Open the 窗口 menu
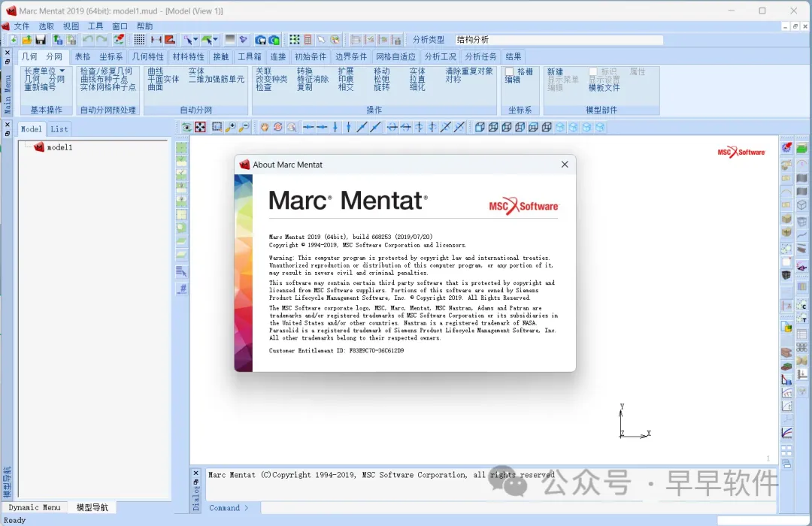Image resolution: width=812 pixels, height=526 pixels. (120, 26)
